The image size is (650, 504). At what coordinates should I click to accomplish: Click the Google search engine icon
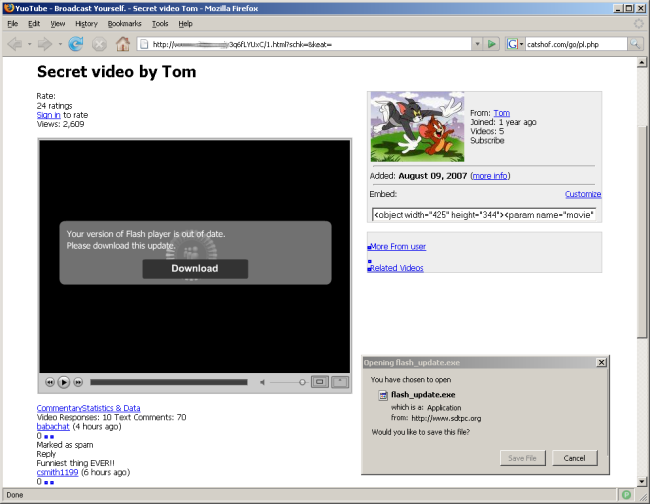click(512, 44)
